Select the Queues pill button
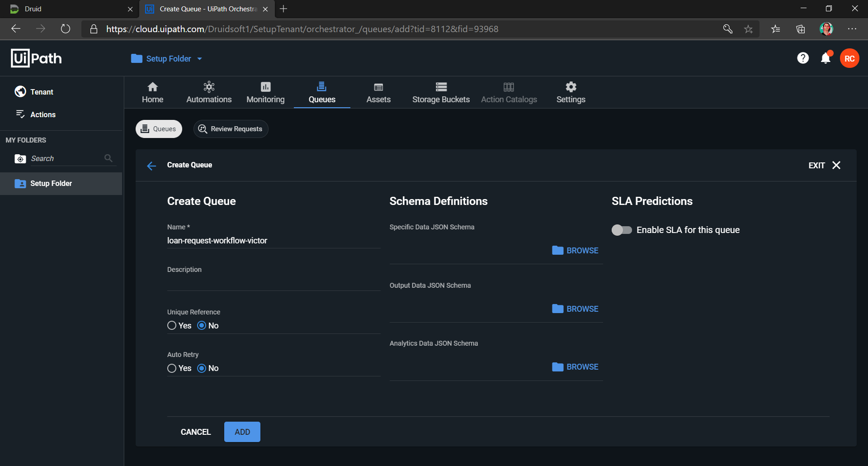The height and width of the screenshot is (466, 868). tap(159, 129)
